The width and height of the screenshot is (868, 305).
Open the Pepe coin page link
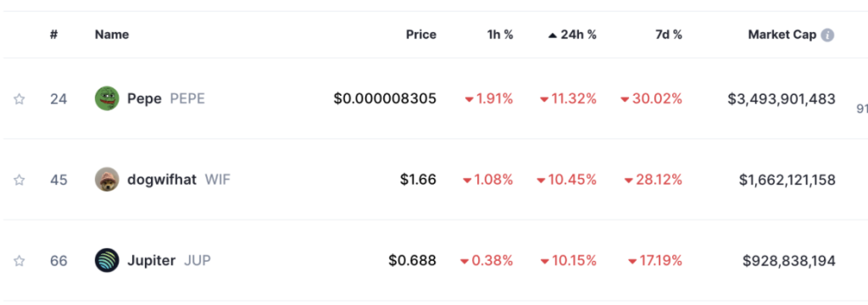(x=144, y=98)
